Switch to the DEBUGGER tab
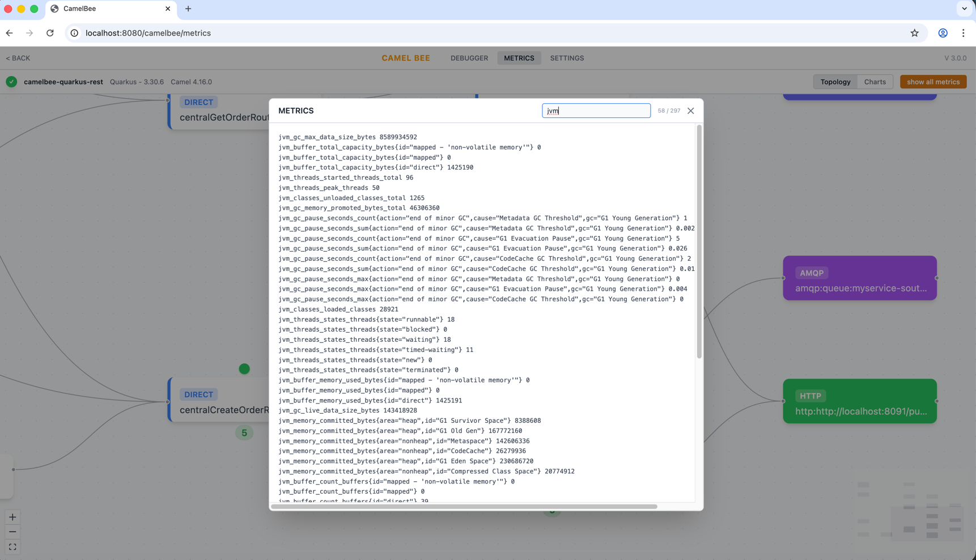This screenshot has height=560, width=976. (469, 58)
